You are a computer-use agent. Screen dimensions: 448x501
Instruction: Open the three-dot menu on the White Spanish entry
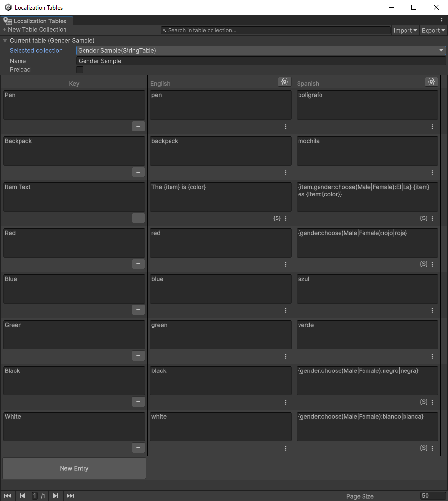pos(432,448)
